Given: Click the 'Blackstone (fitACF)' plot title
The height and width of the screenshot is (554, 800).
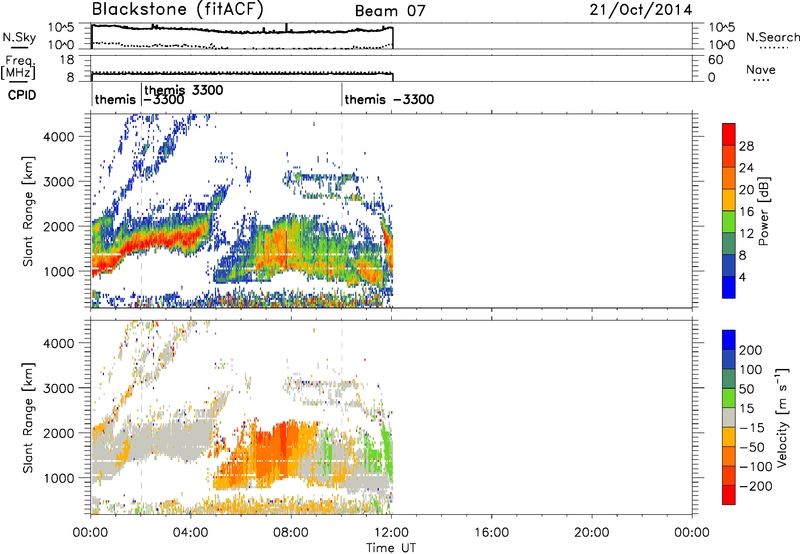Looking at the screenshot, I should pos(178,9).
